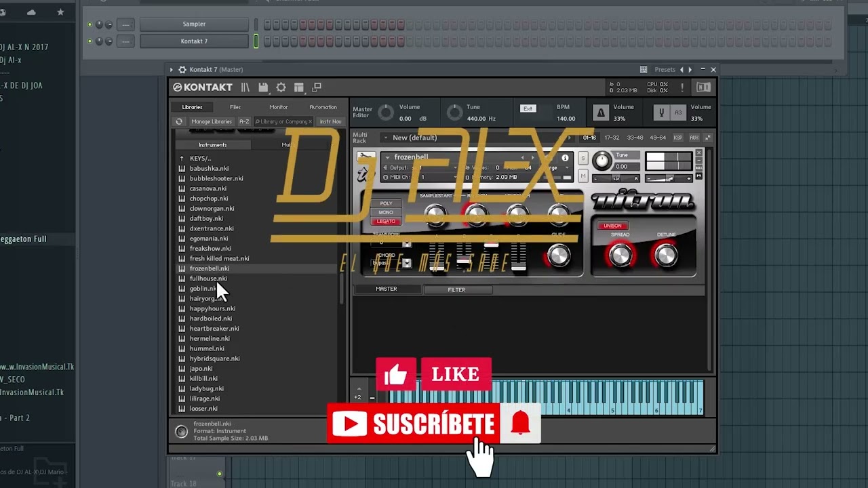This screenshot has width=868, height=488.
Task: Click the Kontakt minimized view icon
Action: coord(317,87)
